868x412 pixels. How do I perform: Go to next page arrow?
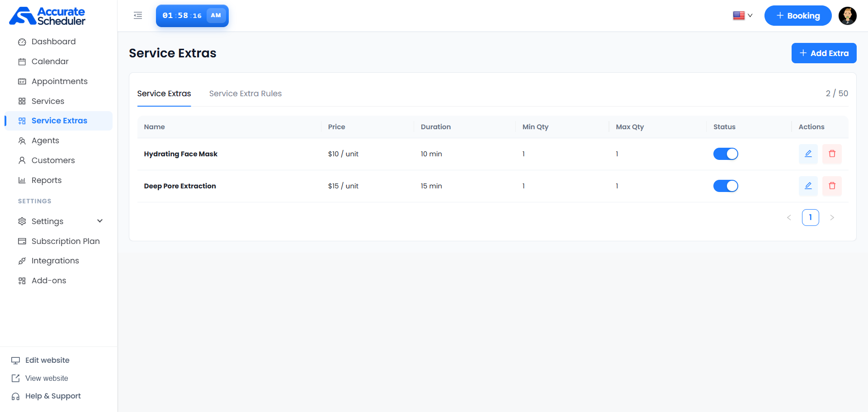[x=832, y=218]
